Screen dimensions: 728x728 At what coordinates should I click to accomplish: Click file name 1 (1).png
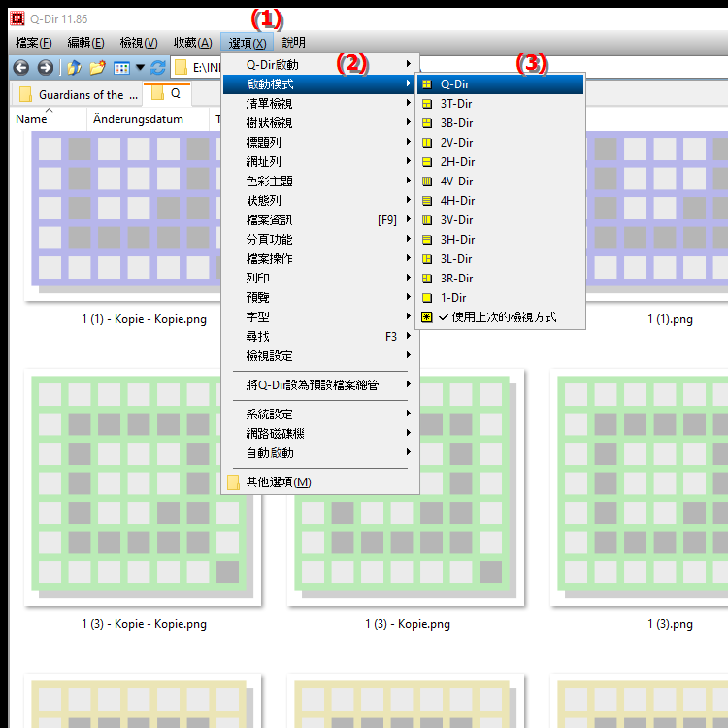click(x=670, y=320)
